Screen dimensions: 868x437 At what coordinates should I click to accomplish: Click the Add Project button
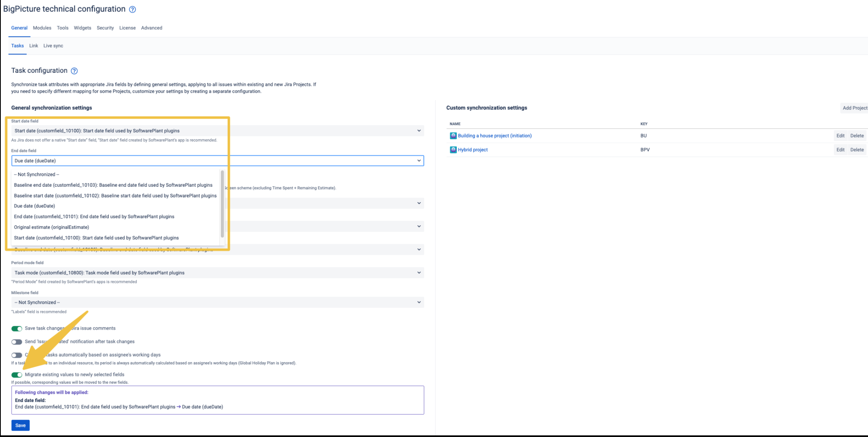tap(855, 108)
